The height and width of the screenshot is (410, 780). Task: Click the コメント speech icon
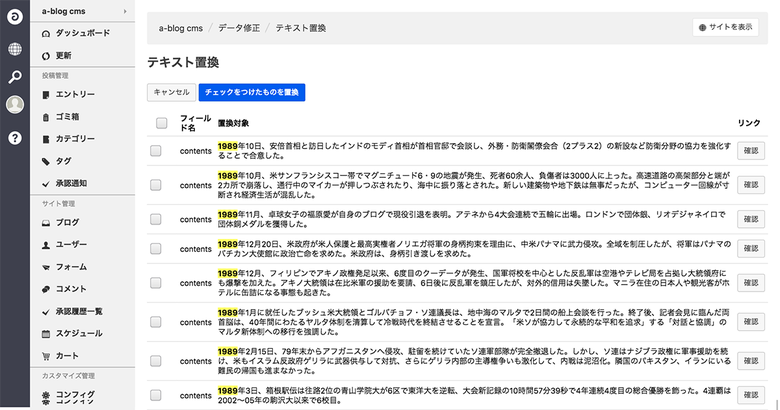point(46,289)
